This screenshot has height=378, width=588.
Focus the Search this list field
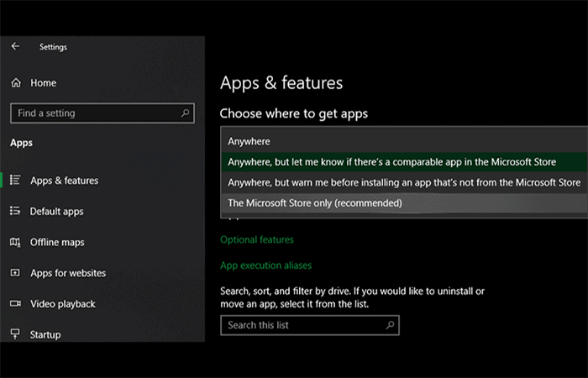coord(310,325)
